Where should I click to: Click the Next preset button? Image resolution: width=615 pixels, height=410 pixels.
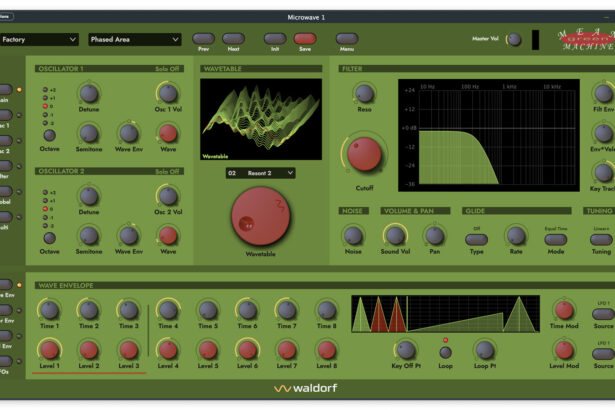(x=233, y=38)
